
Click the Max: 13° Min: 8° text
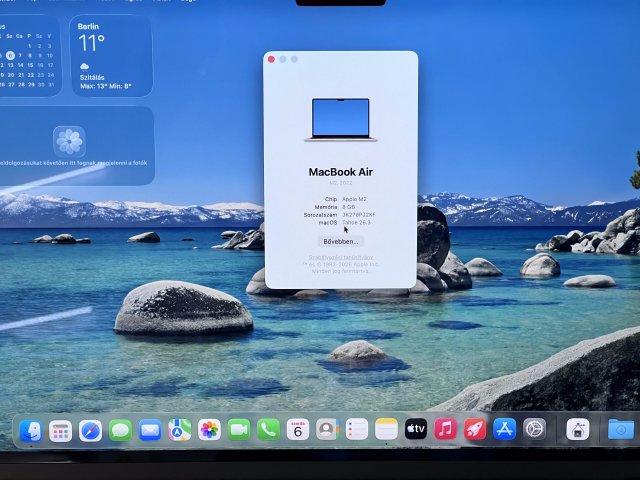point(106,86)
